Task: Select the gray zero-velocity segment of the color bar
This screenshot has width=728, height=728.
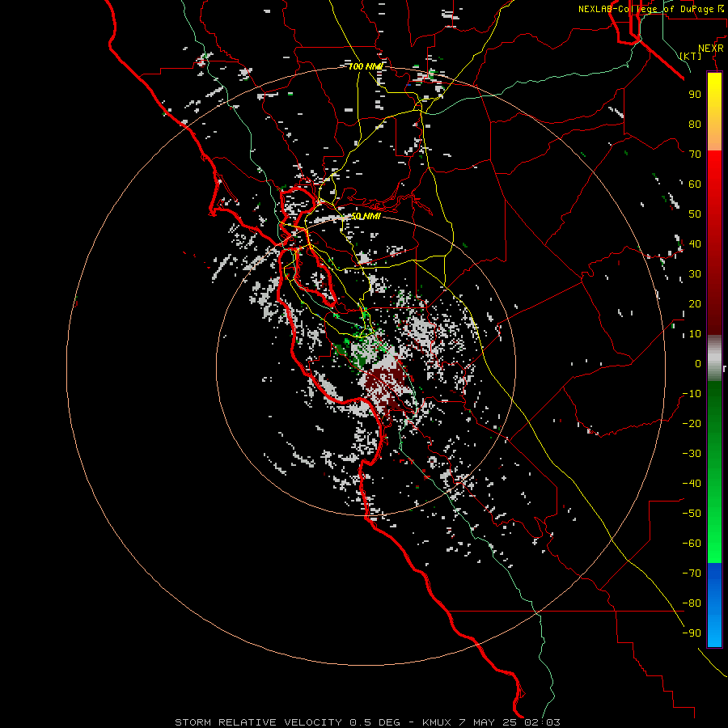Action: pos(714,358)
